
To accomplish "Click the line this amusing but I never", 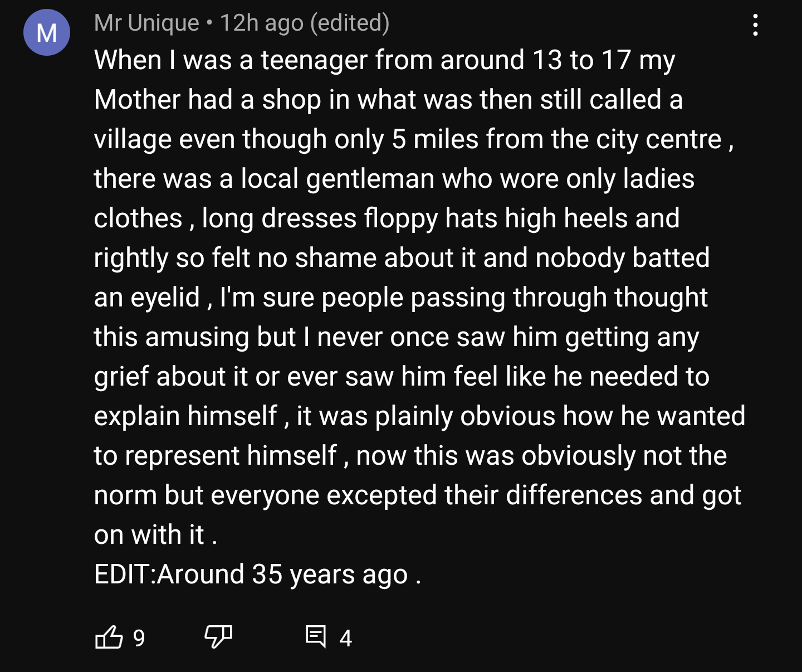I will pos(397,337).
